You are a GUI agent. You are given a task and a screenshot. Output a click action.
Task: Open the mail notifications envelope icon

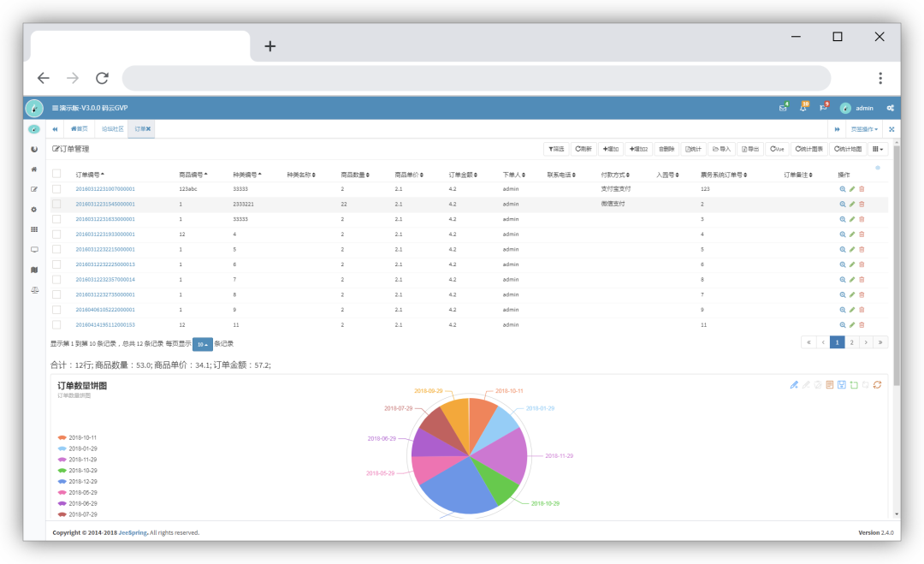point(783,108)
